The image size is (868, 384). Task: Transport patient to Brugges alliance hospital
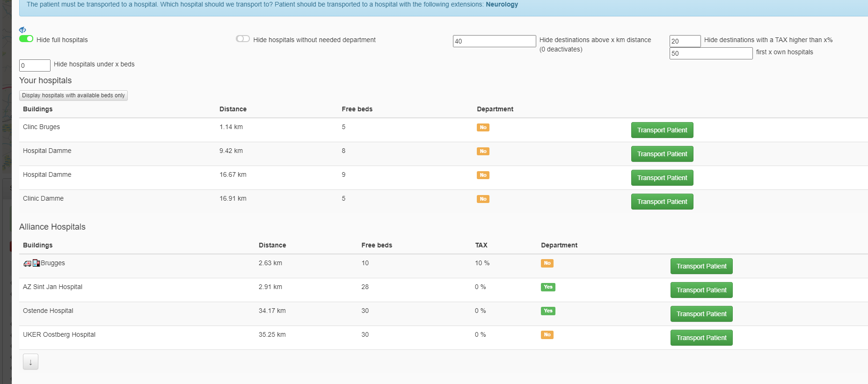701,266
